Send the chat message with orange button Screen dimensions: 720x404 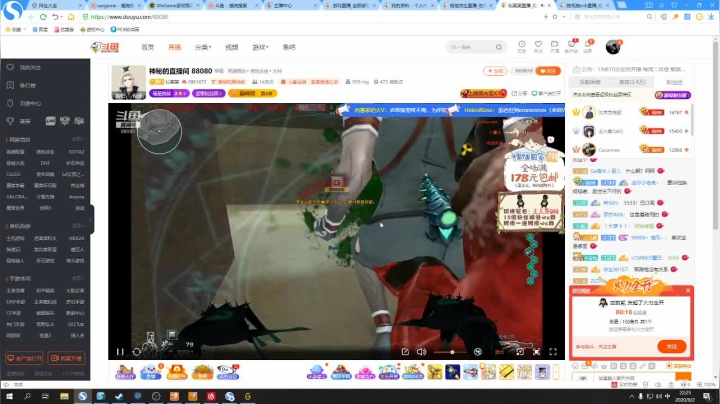pos(683,377)
